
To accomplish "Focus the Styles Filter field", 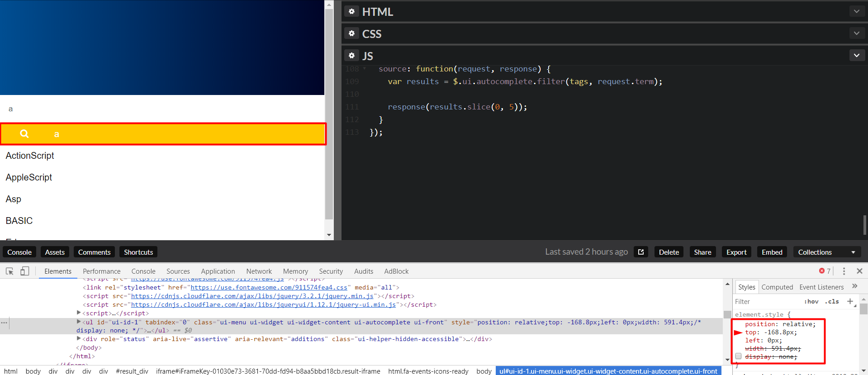I will tap(767, 301).
